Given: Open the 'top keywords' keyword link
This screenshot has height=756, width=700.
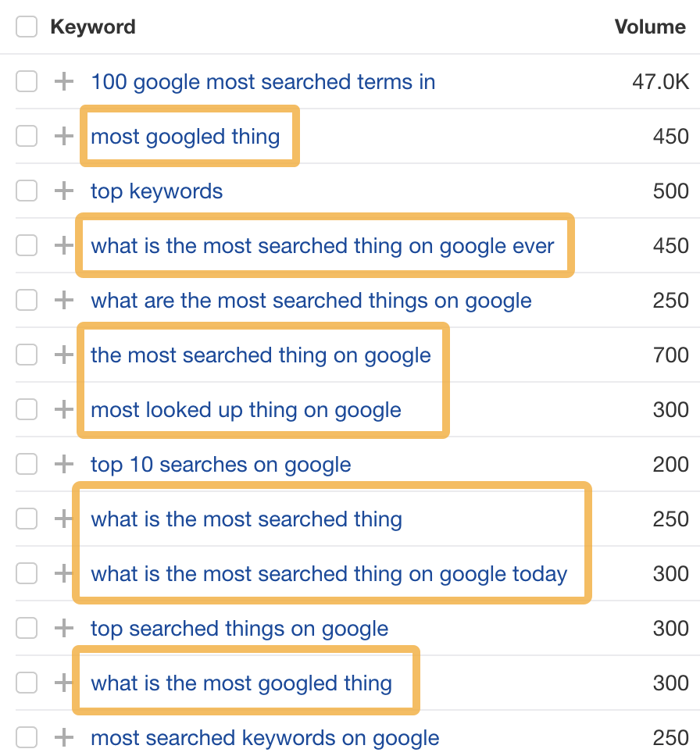Looking at the screenshot, I should coord(155,191).
